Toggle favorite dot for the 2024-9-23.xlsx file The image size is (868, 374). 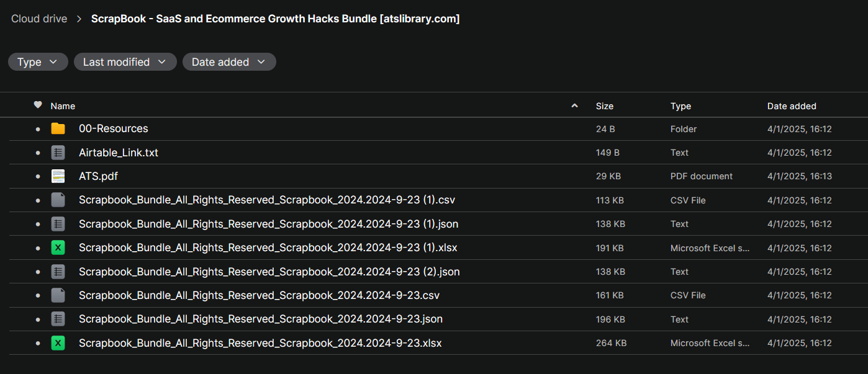(x=38, y=343)
